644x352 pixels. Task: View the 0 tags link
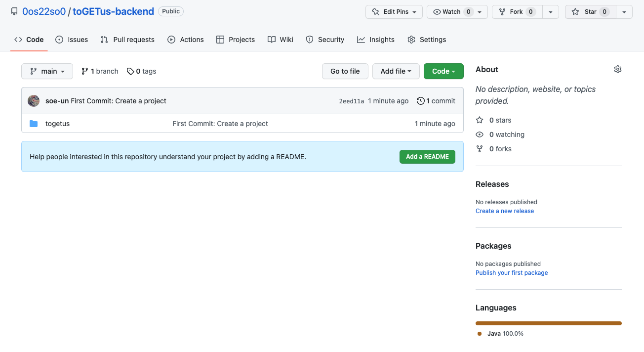point(142,71)
